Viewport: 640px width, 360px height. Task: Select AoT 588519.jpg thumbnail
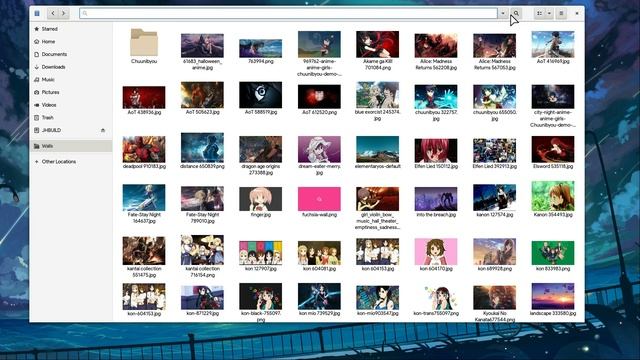click(x=260, y=95)
